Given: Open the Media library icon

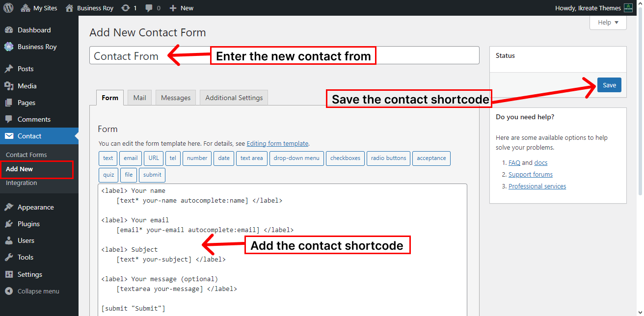Looking at the screenshot, I should [9, 86].
